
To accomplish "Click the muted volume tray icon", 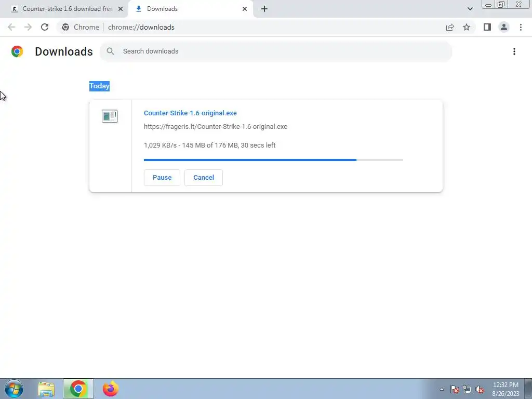I will (x=480, y=389).
